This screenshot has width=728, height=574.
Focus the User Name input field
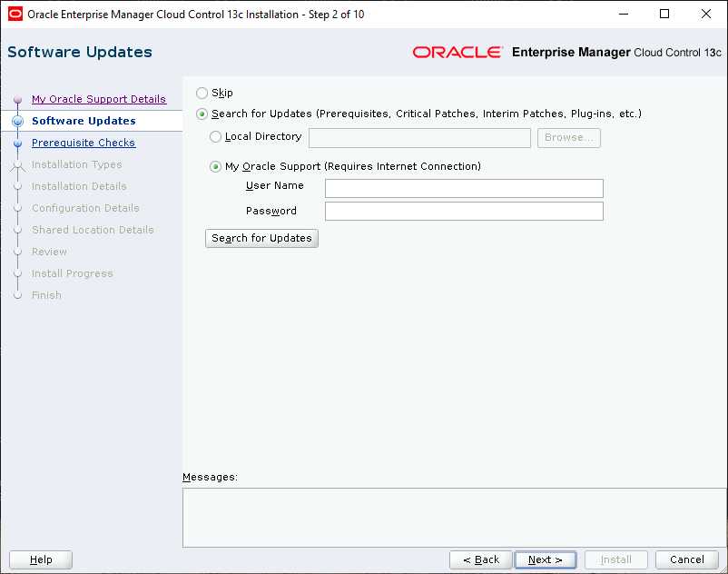464,188
